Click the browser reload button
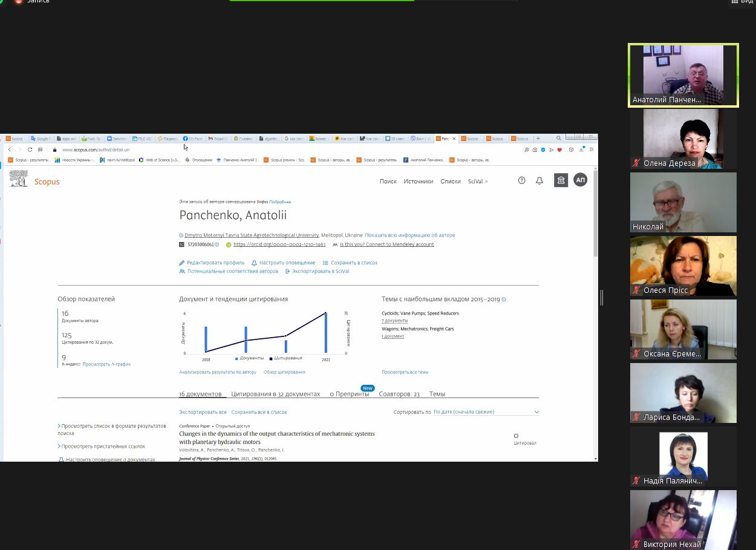756x550 pixels. [x=30, y=149]
